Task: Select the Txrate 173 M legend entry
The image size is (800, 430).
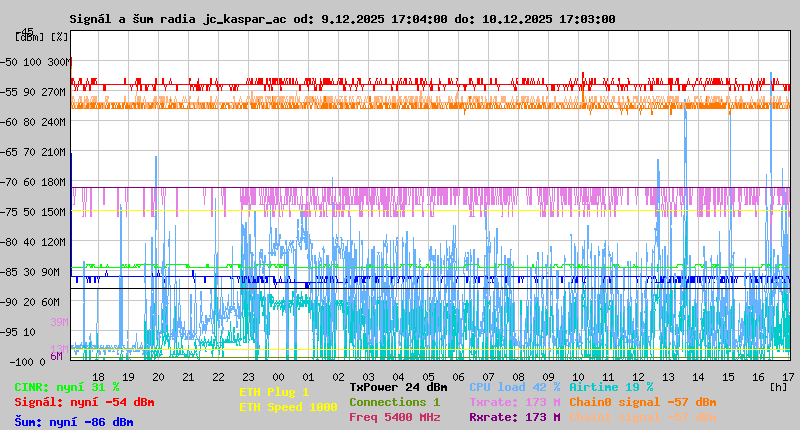Action: (514, 402)
